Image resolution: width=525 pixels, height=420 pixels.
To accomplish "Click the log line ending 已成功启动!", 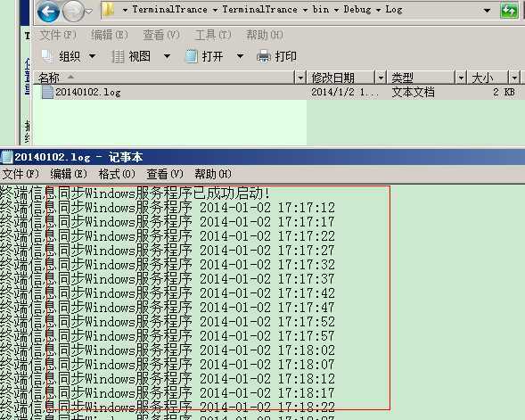I will tap(135, 194).
